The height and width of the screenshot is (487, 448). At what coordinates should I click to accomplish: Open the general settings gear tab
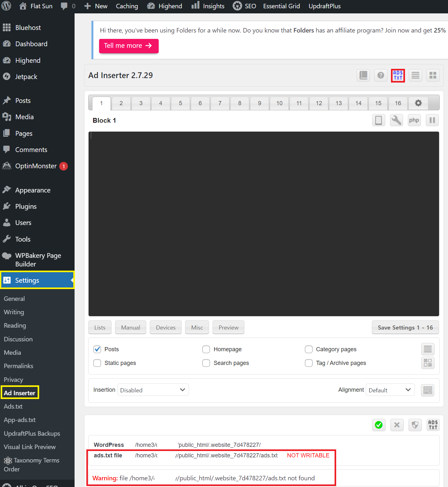coord(418,103)
